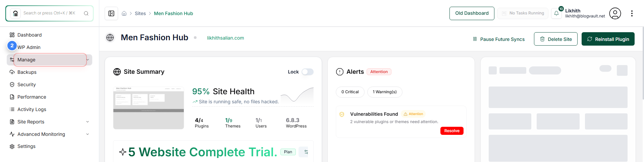This screenshot has width=644, height=162.
Task: Open the site screenshot thumbnail
Action: pos(149,108)
